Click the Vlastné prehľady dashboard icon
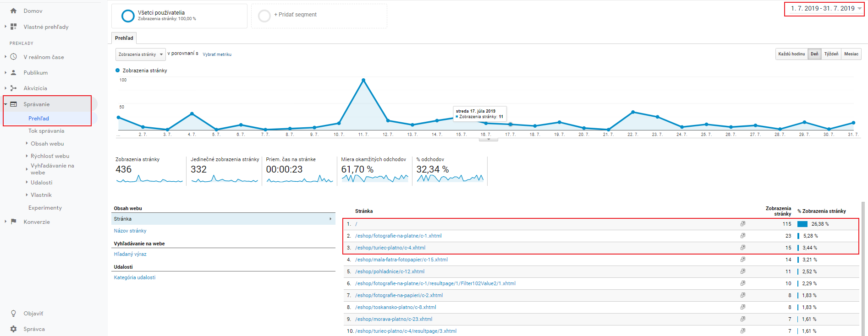 click(13, 27)
